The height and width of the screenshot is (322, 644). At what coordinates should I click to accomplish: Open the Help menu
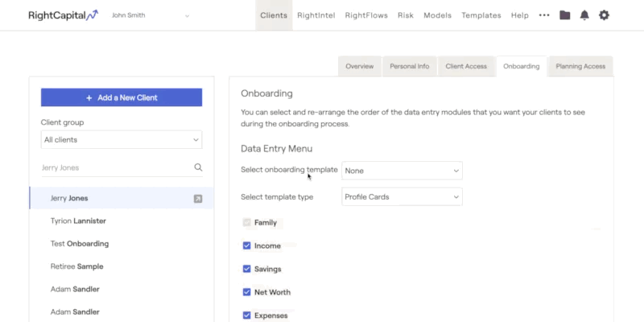(x=519, y=15)
